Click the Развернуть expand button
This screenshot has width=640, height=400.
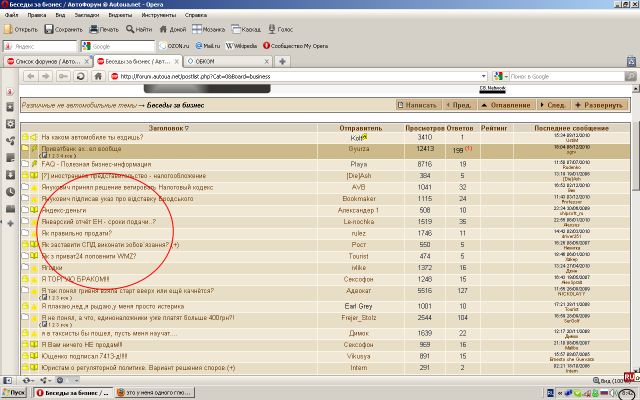click(599, 105)
